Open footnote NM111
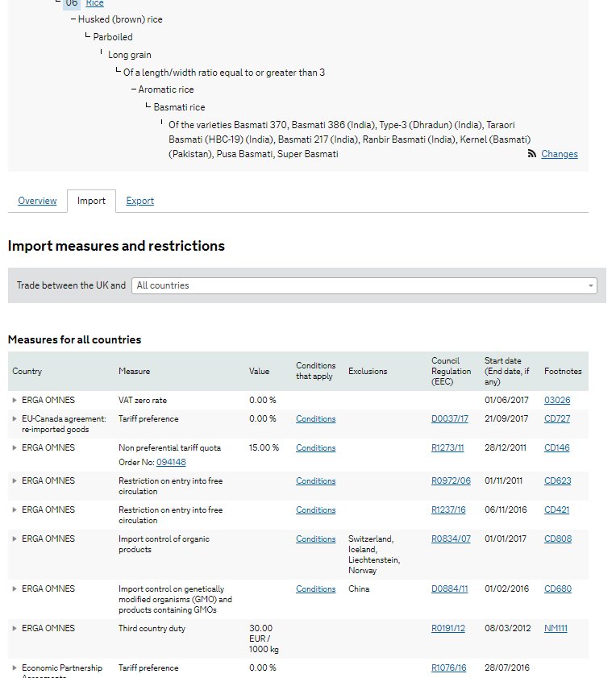616x678 pixels. click(556, 628)
